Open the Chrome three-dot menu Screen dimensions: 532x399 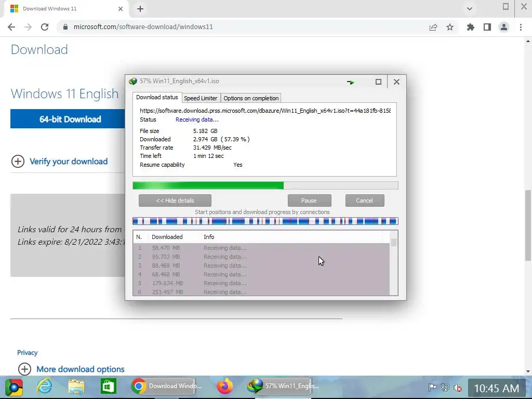point(521,27)
